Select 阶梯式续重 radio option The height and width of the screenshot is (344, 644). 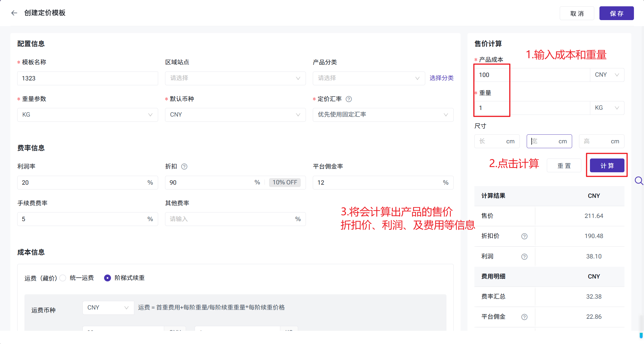point(108,278)
